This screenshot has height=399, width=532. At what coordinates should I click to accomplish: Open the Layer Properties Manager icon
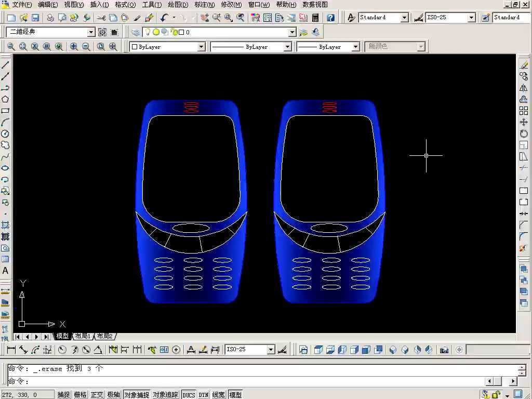point(136,32)
